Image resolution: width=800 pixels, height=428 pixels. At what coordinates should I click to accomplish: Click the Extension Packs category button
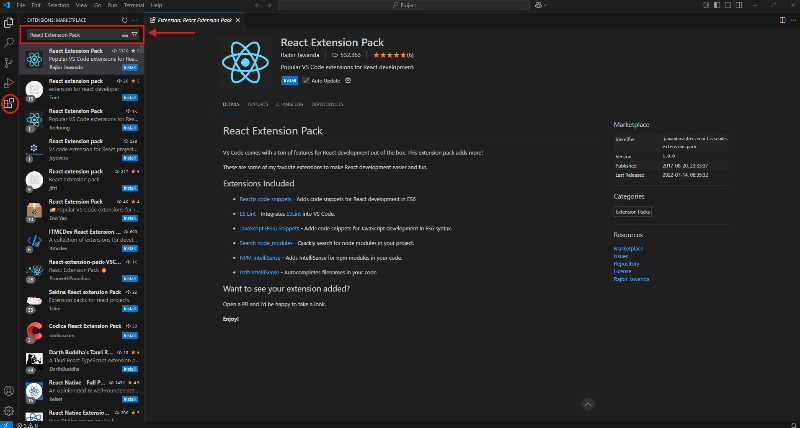(x=633, y=212)
